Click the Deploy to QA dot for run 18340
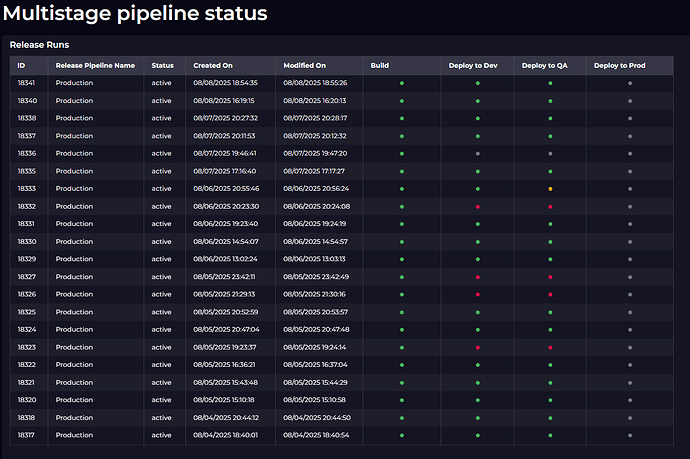This screenshot has height=459, width=690. point(550,101)
